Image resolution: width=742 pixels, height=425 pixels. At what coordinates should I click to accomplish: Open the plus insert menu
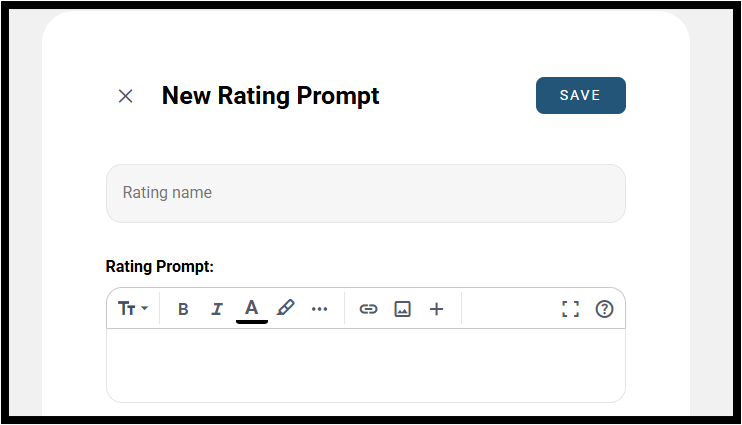[436, 309]
